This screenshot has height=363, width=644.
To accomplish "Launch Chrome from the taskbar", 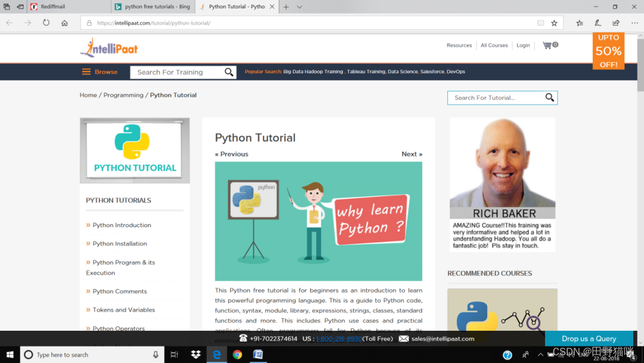I will tap(237, 355).
